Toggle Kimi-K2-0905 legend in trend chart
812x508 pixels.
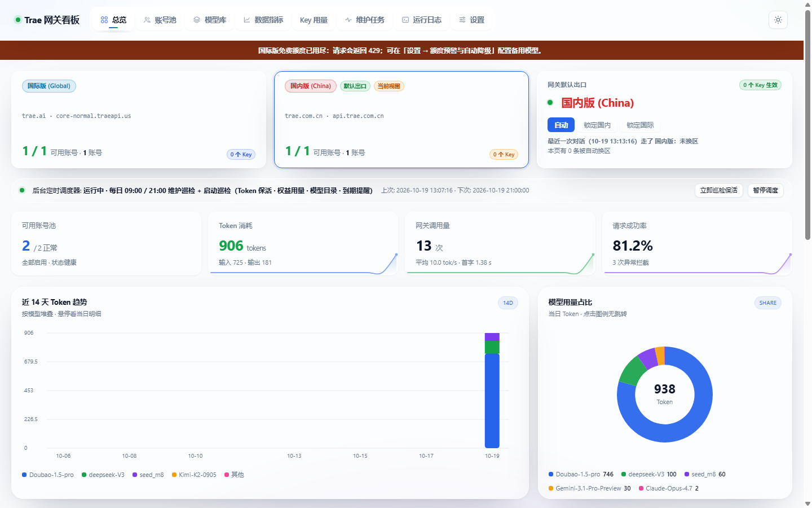click(x=194, y=475)
